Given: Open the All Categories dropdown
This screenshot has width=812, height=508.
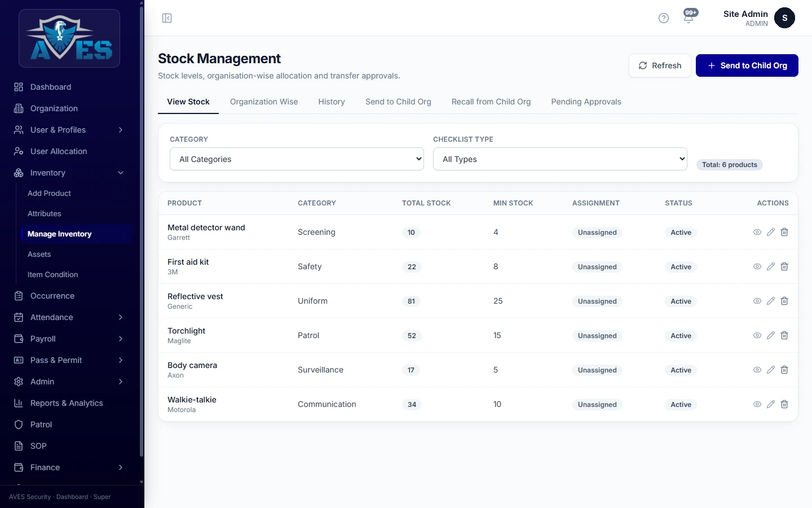Looking at the screenshot, I should coord(297,159).
